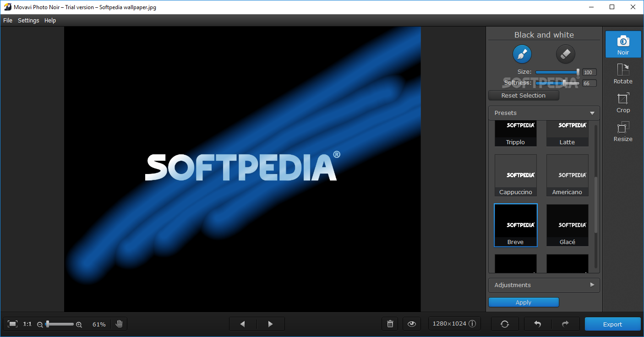Select the selection brush tool

tap(522, 54)
